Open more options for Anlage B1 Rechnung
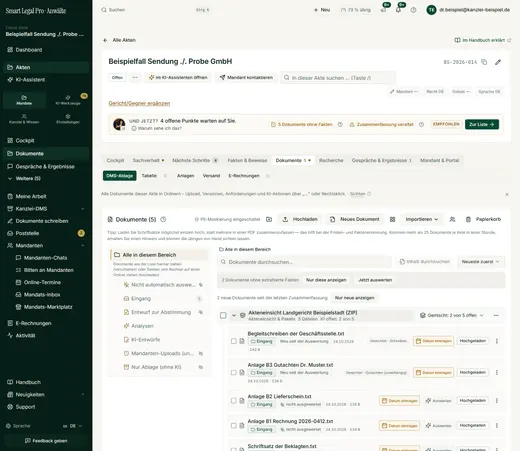This screenshot has height=451, width=520. 497,426
